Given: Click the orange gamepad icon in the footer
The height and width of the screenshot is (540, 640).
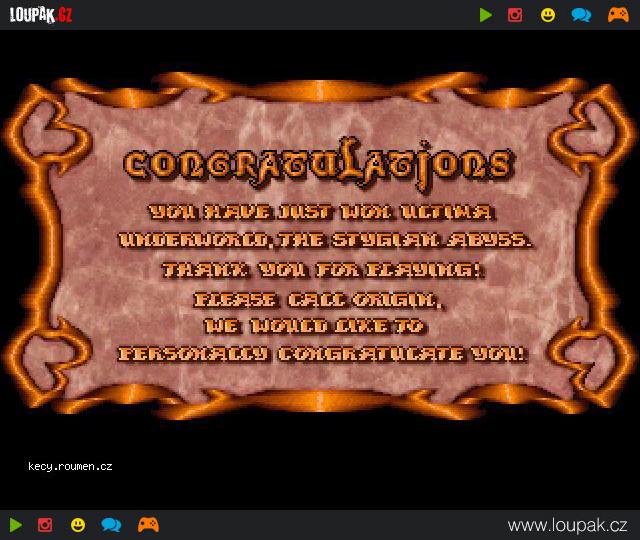Looking at the screenshot, I should (148, 525).
